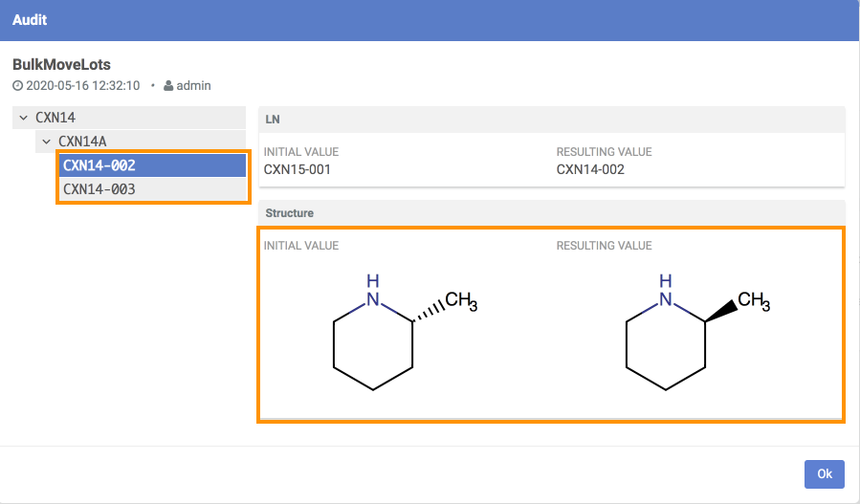The width and height of the screenshot is (860, 504).
Task: Click the Audit dialog title bar
Action: (x=430, y=19)
